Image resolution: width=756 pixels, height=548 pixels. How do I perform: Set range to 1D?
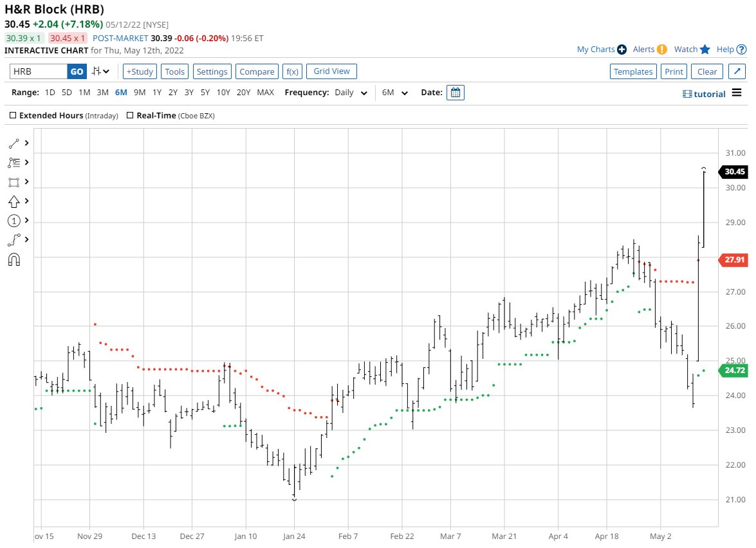(x=50, y=93)
